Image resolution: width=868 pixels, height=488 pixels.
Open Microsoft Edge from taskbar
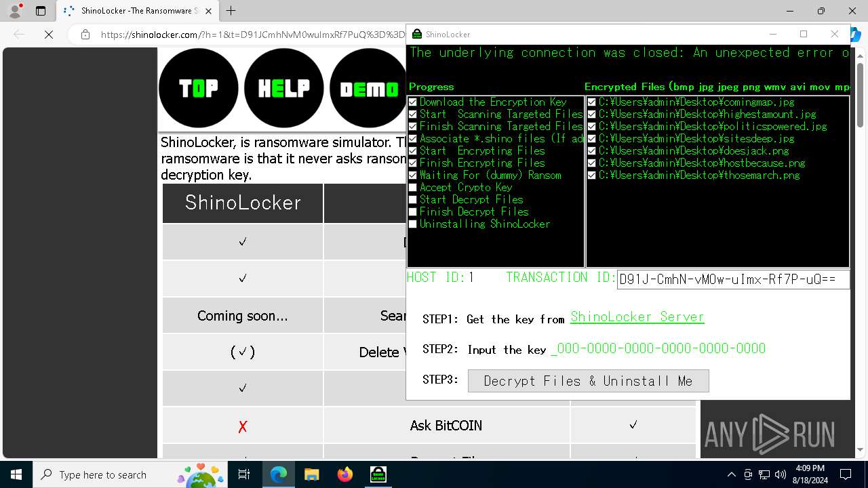pyautogui.click(x=279, y=474)
